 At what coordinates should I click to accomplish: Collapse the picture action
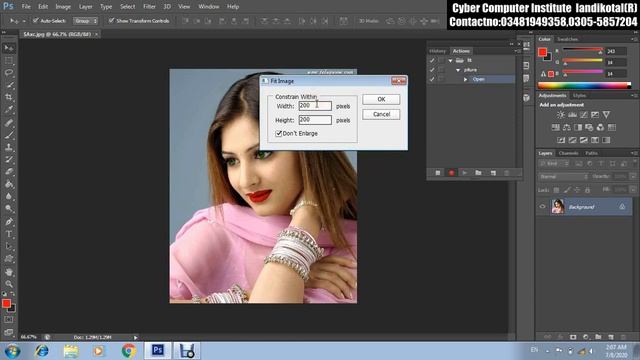(x=458, y=70)
